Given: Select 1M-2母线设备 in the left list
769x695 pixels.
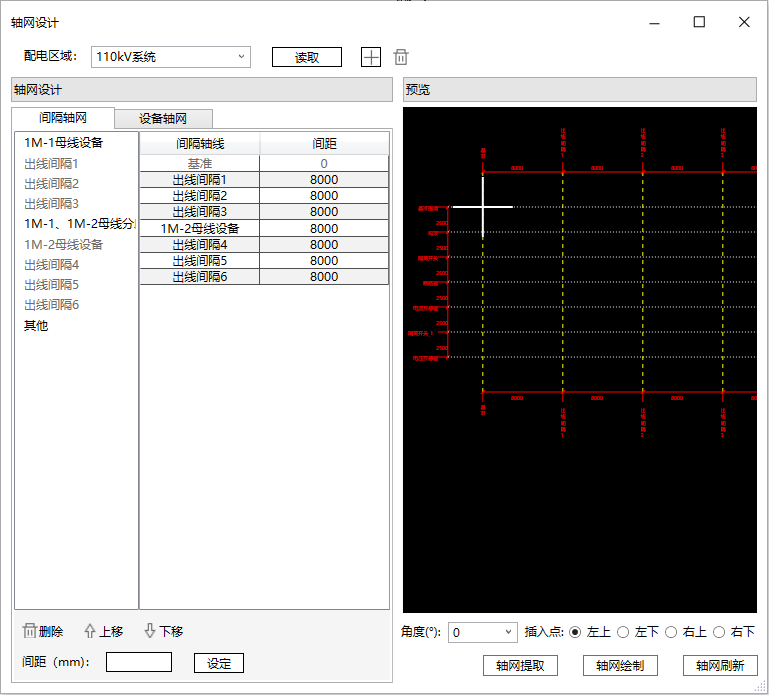Looking at the screenshot, I should tap(64, 244).
